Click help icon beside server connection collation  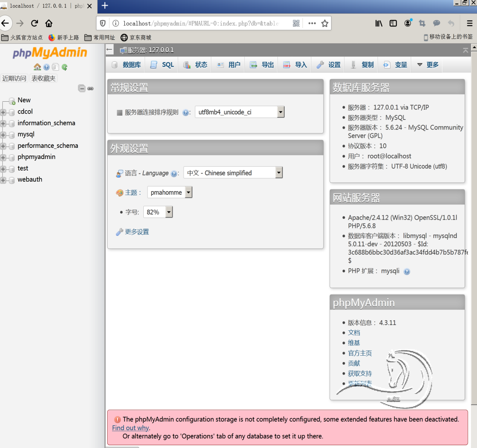[x=185, y=112]
